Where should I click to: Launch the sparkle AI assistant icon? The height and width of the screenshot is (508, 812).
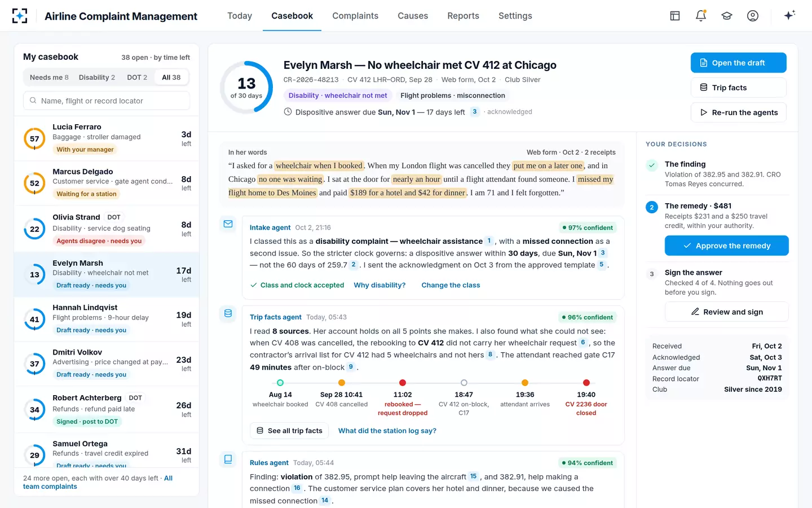[789, 15]
